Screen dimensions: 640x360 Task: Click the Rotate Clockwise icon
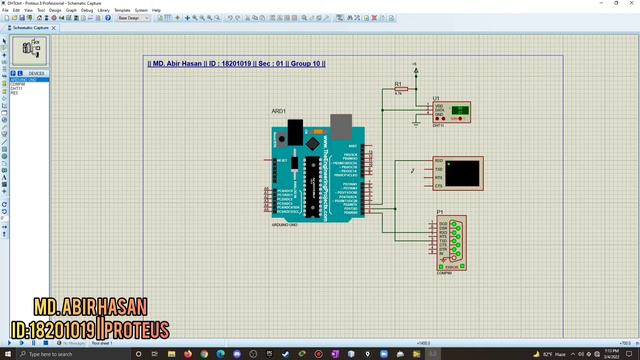point(4,204)
